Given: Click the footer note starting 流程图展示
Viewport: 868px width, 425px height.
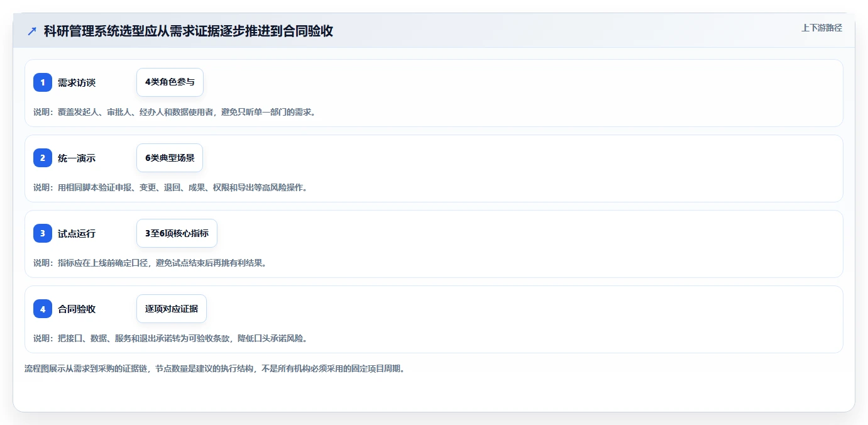Looking at the screenshot, I should pos(214,368).
